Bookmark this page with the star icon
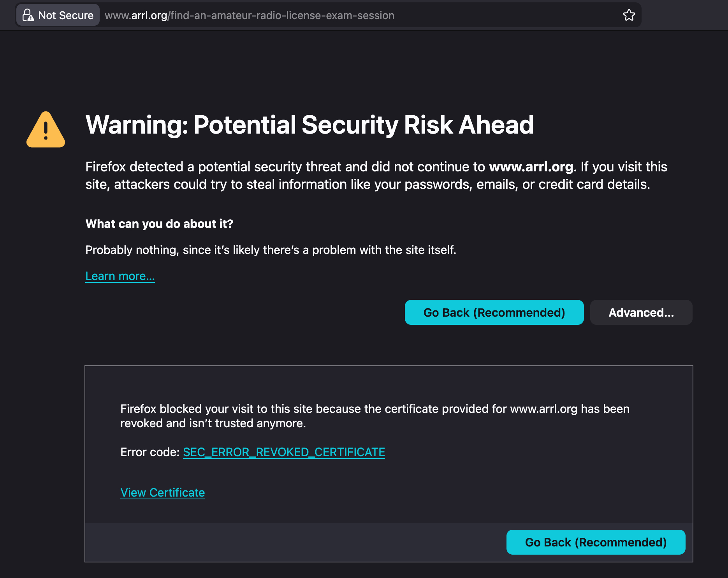This screenshot has width=728, height=578. (x=629, y=15)
